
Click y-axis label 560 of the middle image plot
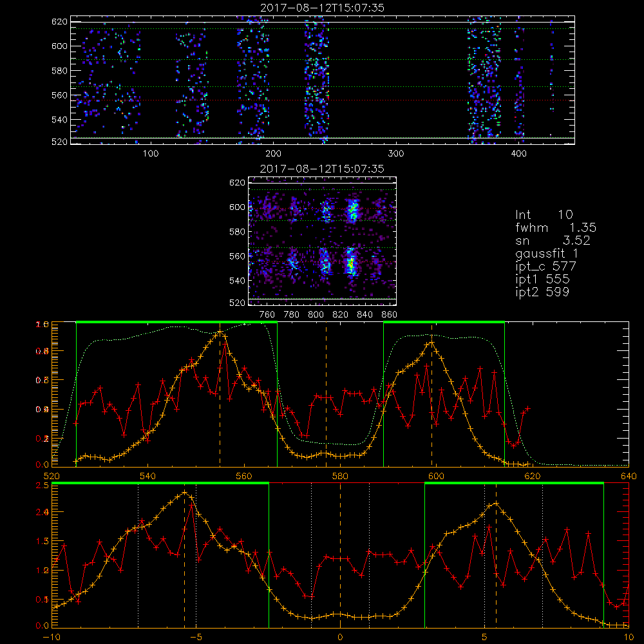tap(237, 256)
